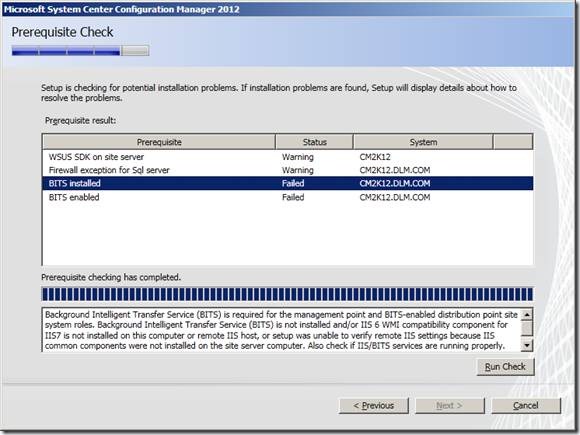Sort by the System column header
The height and width of the screenshot is (435, 580).
423,142
